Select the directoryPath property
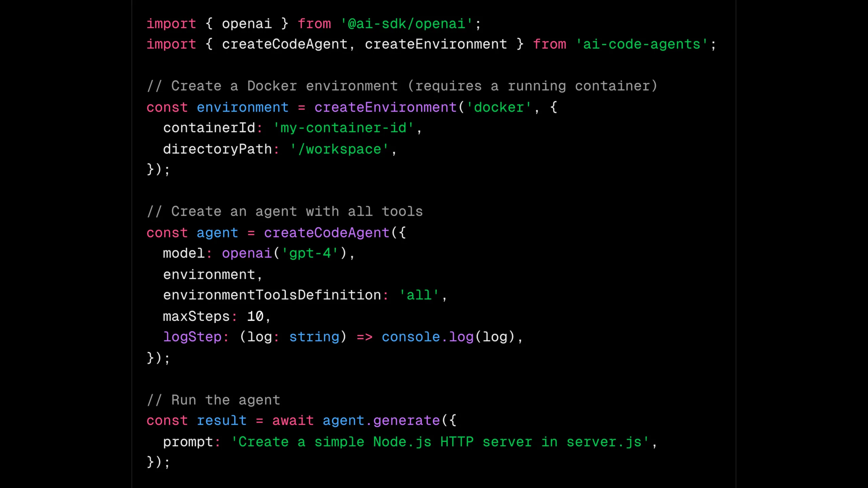This screenshot has width=868, height=488. 217,149
